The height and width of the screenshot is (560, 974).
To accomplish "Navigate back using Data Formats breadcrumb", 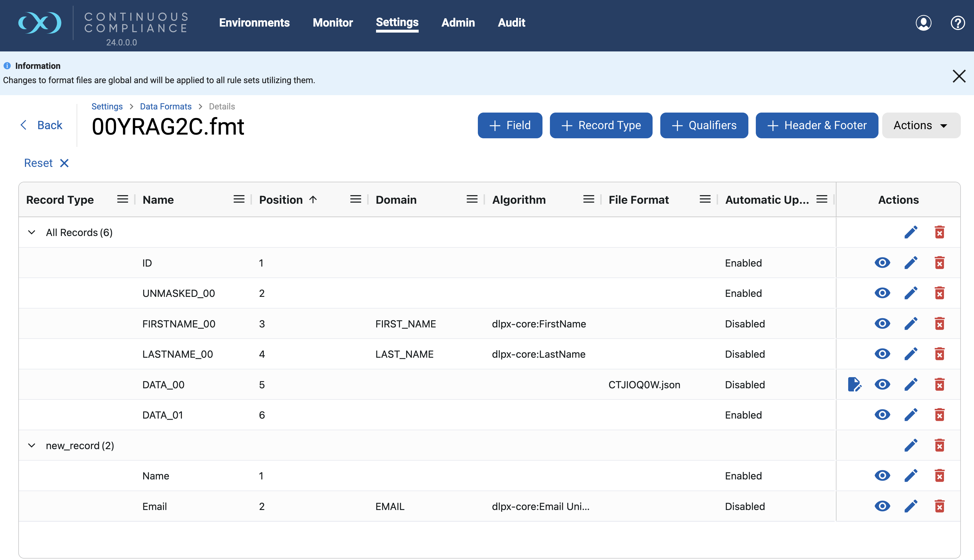I will tap(166, 106).
